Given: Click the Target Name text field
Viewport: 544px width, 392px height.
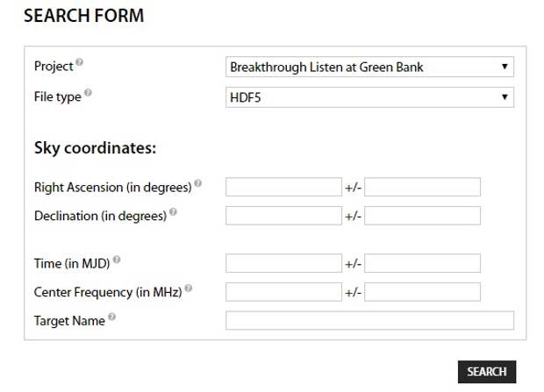Looking at the screenshot, I should (x=369, y=321).
